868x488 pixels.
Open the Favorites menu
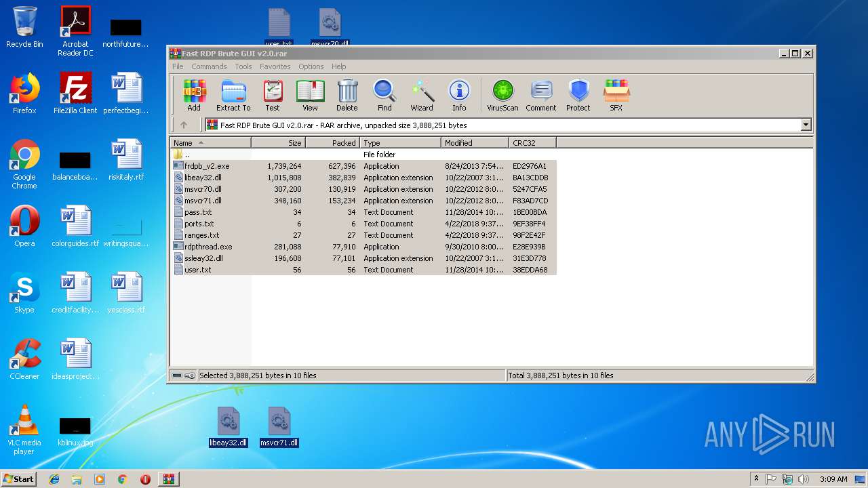tap(275, 66)
